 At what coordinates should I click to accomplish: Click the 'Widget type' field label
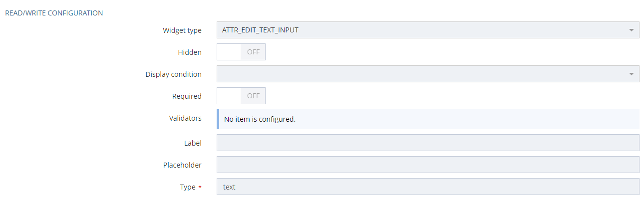[182, 30]
